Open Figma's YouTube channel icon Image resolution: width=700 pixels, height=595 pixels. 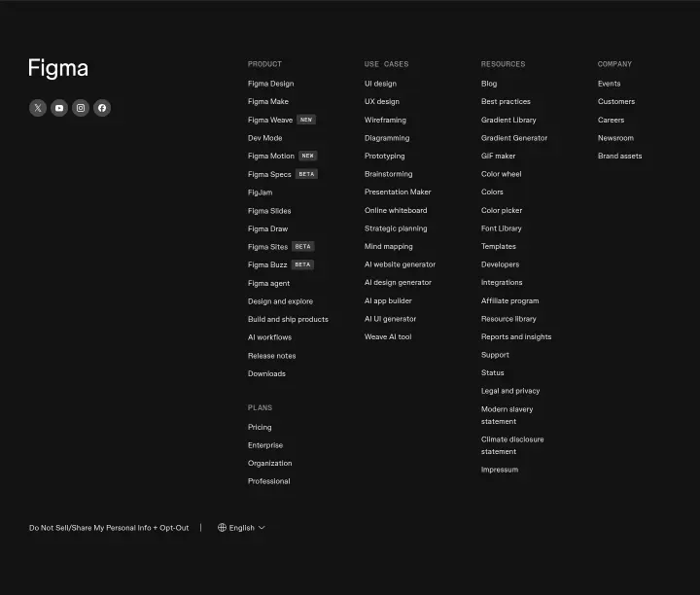pyautogui.click(x=59, y=108)
